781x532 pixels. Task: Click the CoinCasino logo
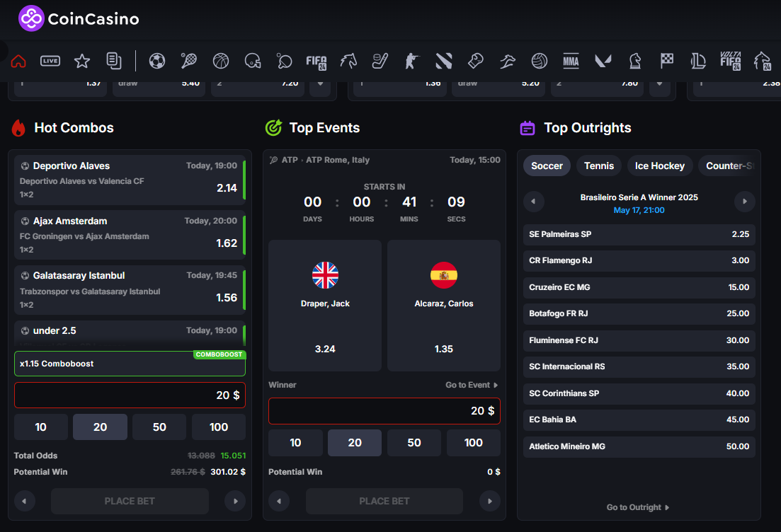click(79, 19)
